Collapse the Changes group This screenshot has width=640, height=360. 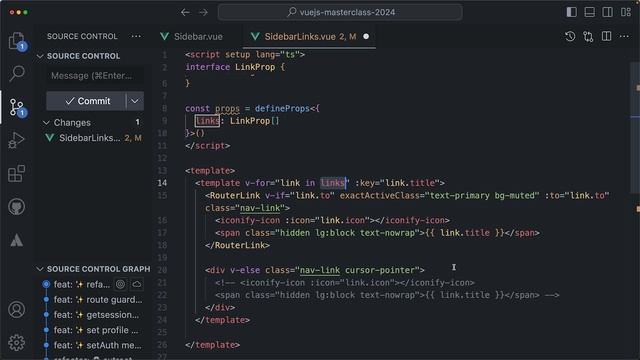(x=46, y=122)
